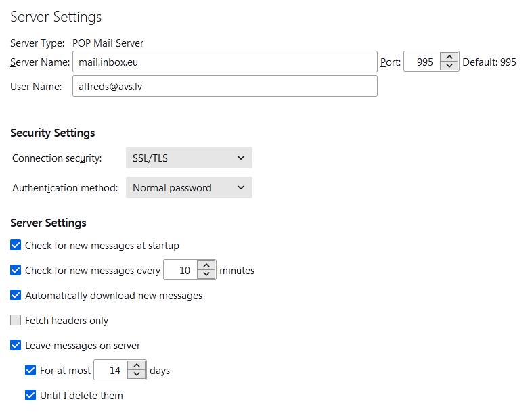Open the Connection security dropdown
Viewport: 532px width, 412px height.
coord(189,158)
